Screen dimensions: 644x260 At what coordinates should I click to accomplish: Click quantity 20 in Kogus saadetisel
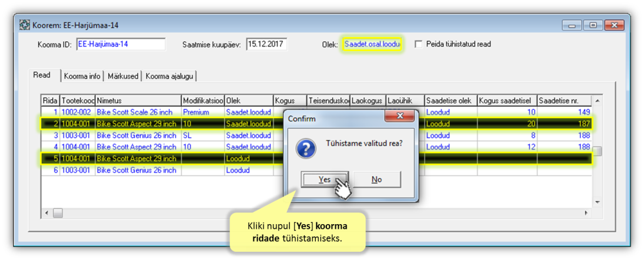[507, 124]
